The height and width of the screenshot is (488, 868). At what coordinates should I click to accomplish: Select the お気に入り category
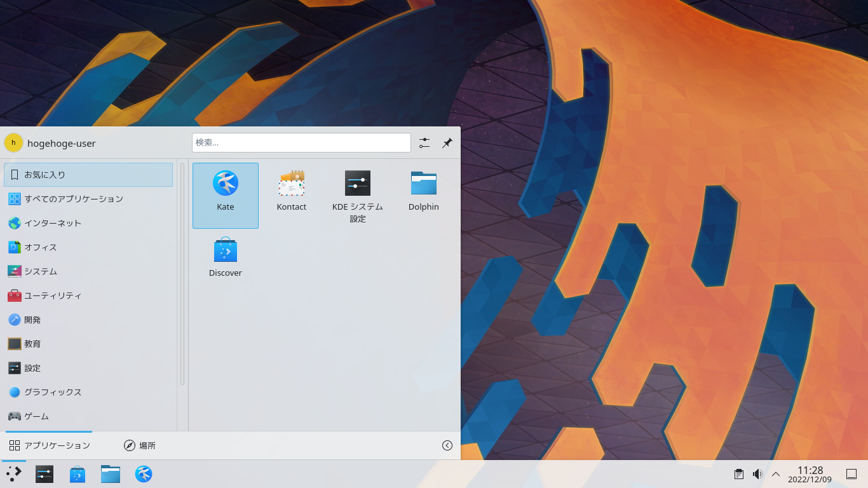88,175
